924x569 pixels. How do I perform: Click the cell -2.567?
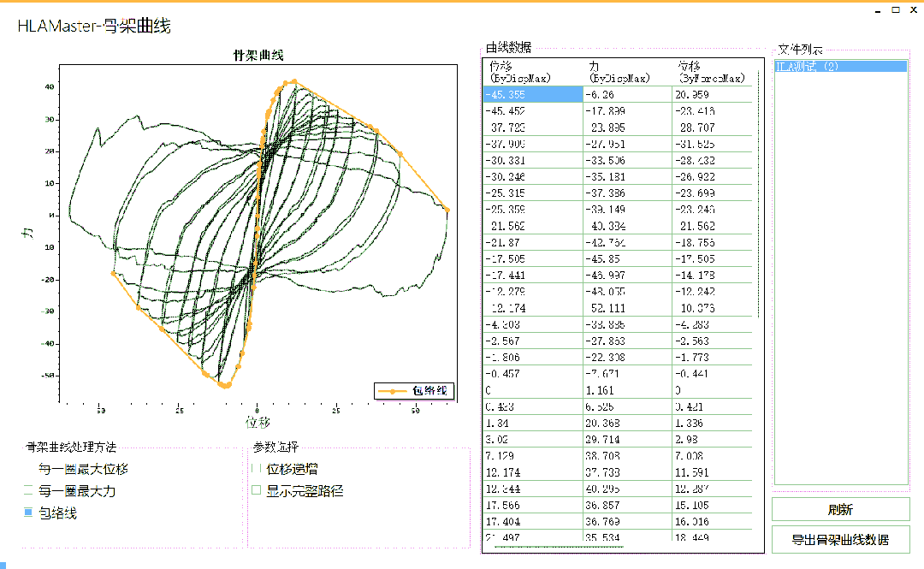pyautogui.click(x=533, y=341)
